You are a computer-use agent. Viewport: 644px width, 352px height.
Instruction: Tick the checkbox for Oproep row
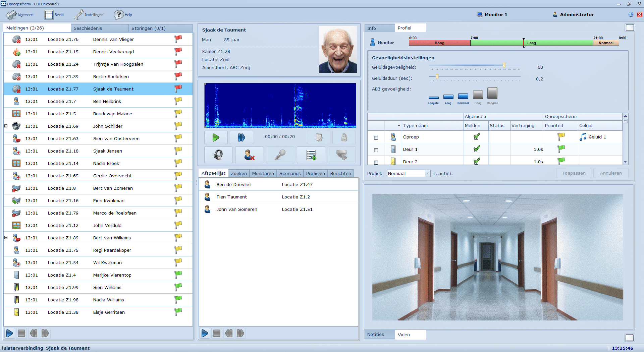pos(376,137)
